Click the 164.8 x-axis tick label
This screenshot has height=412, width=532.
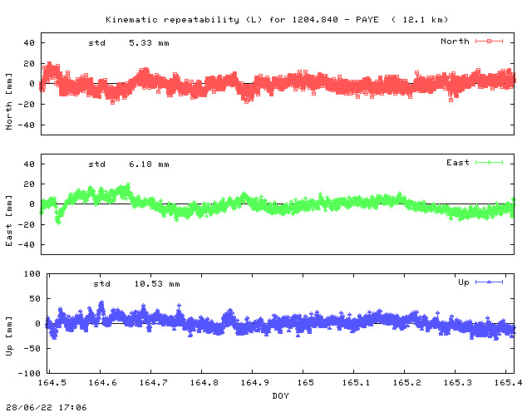coord(204,383)
